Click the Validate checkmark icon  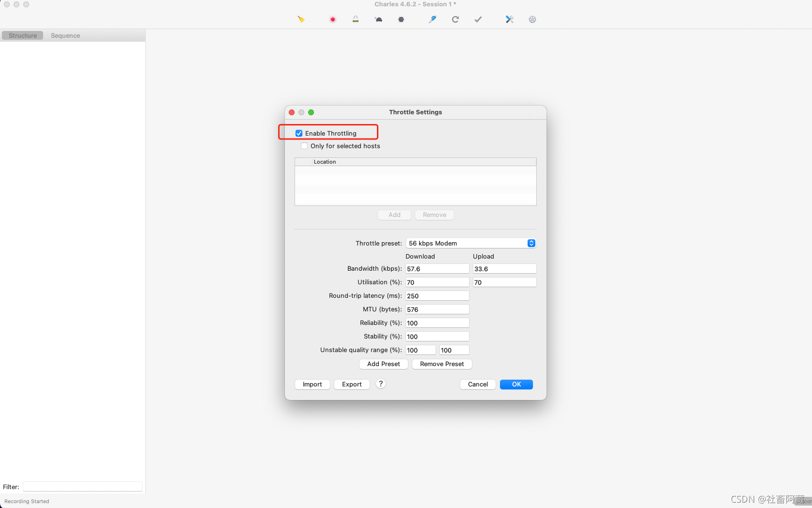click(478, 19)
